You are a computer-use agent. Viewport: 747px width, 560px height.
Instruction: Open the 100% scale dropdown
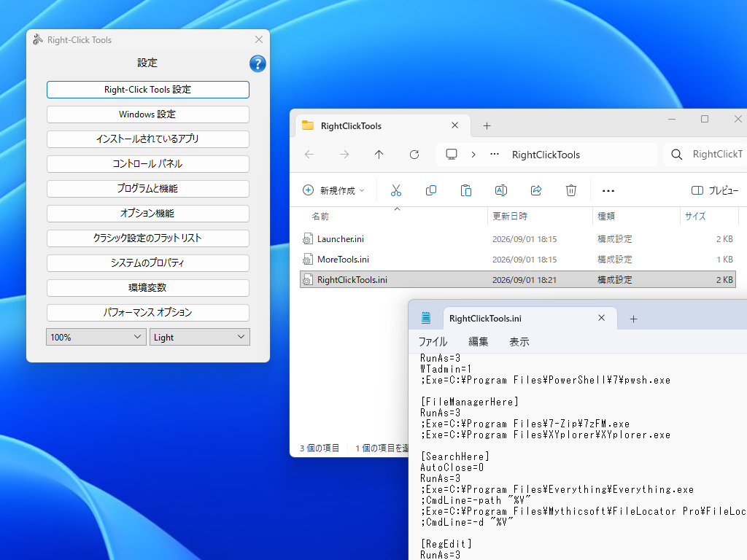pos(96,337)
